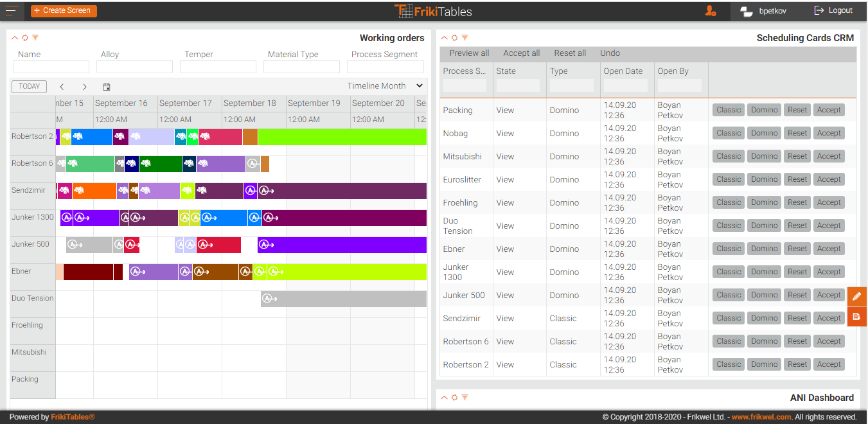Refresh the Working orders panel

coord(25,38)
